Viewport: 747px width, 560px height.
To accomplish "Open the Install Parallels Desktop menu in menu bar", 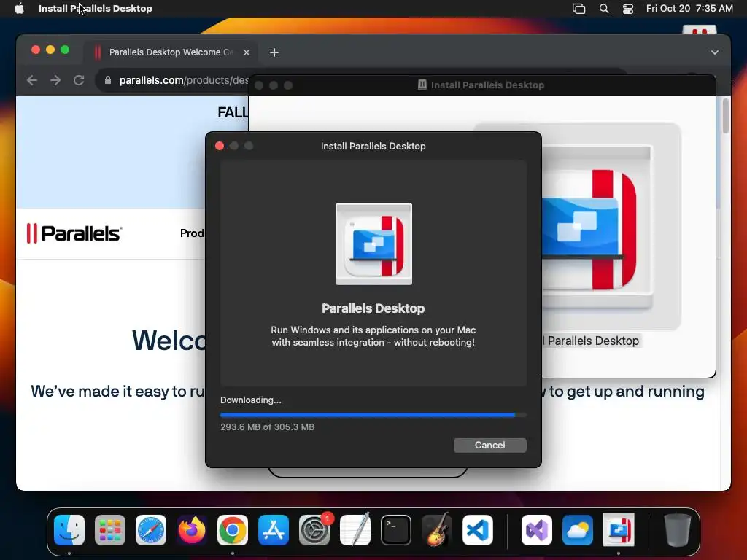I will (x=96, y=8).
